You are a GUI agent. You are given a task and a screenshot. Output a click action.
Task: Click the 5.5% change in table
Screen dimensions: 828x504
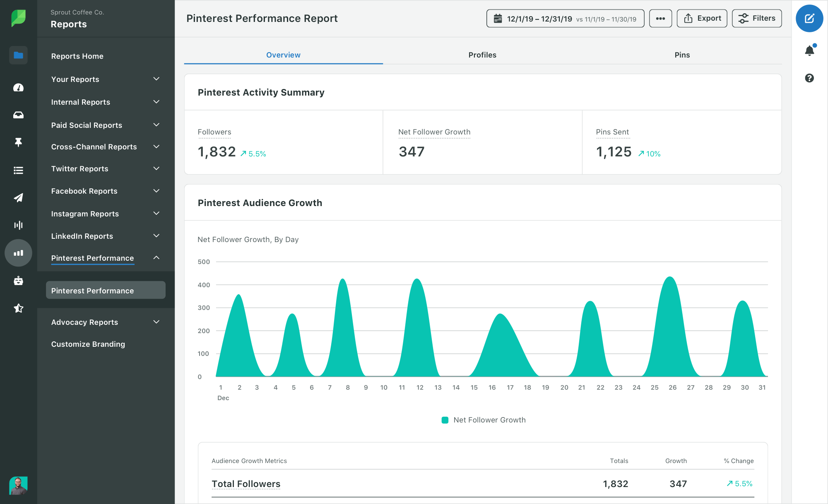[x=740, y=484]
